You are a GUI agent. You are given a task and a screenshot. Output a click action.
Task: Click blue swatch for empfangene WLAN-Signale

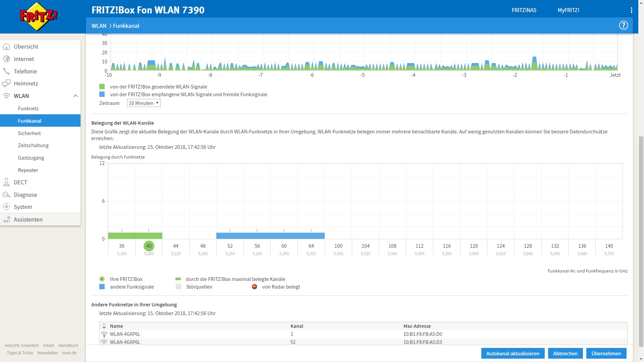[102, 94]
